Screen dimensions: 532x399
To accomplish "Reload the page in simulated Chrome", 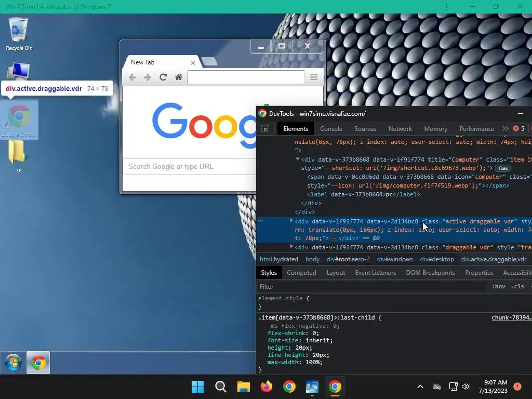I will pos(163,77).
